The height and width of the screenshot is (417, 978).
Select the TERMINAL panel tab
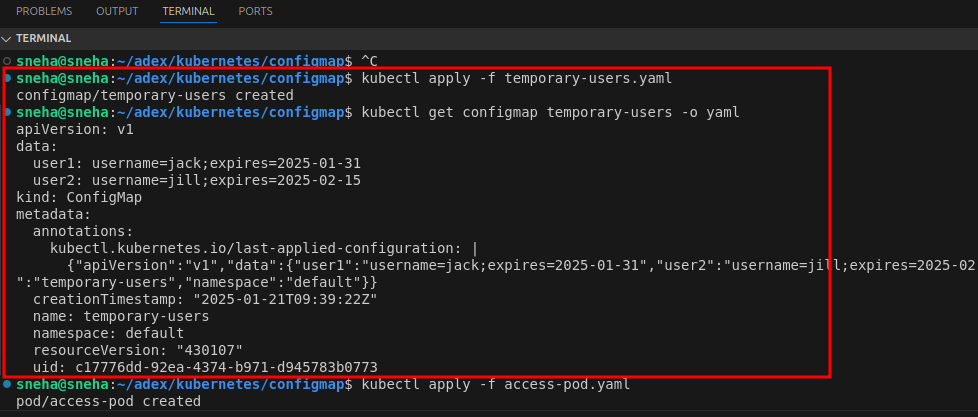pyautogui.click(x=188, y=12)
